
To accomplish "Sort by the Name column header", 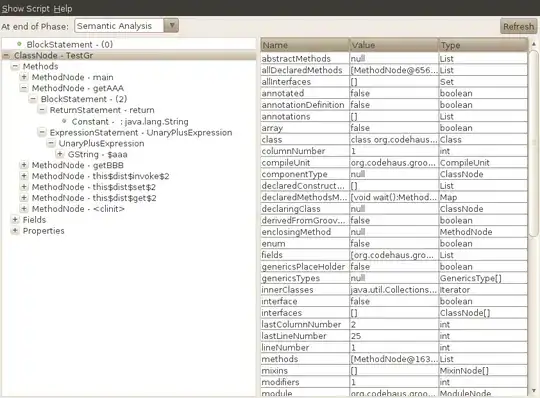I will pyautogui.click(x=305, y=45).
